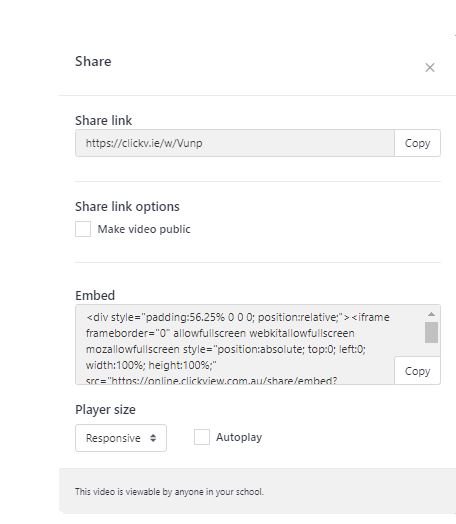Click the embed code scrollbar thumb
Viewport: 456px width, 524px height.
point(431,332)
